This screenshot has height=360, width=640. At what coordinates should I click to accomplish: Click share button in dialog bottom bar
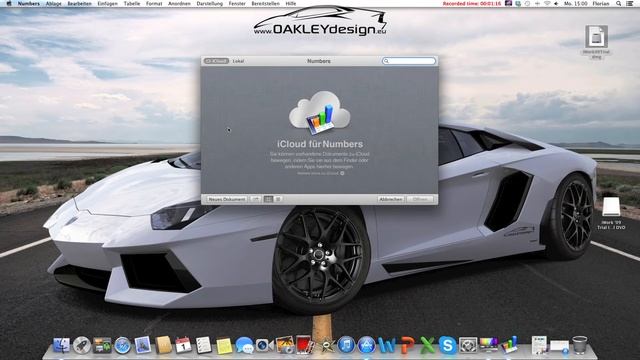256,199
